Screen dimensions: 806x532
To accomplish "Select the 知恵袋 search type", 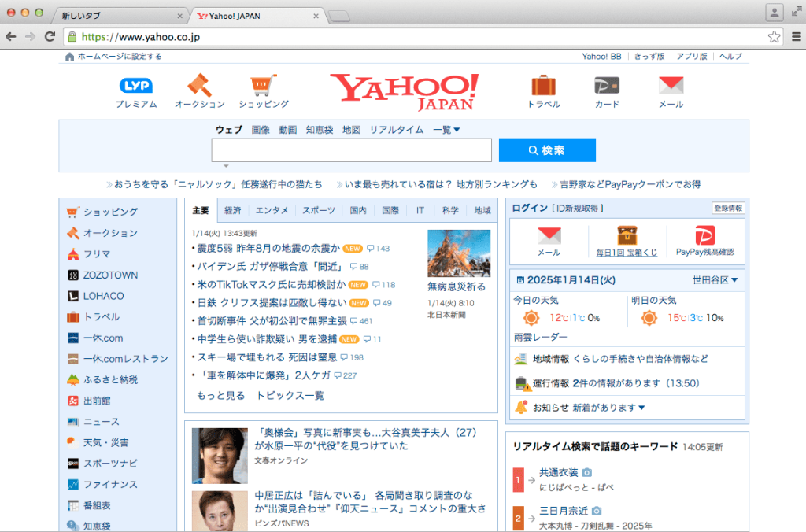I will pyautogui.click(x=320, y=130).
